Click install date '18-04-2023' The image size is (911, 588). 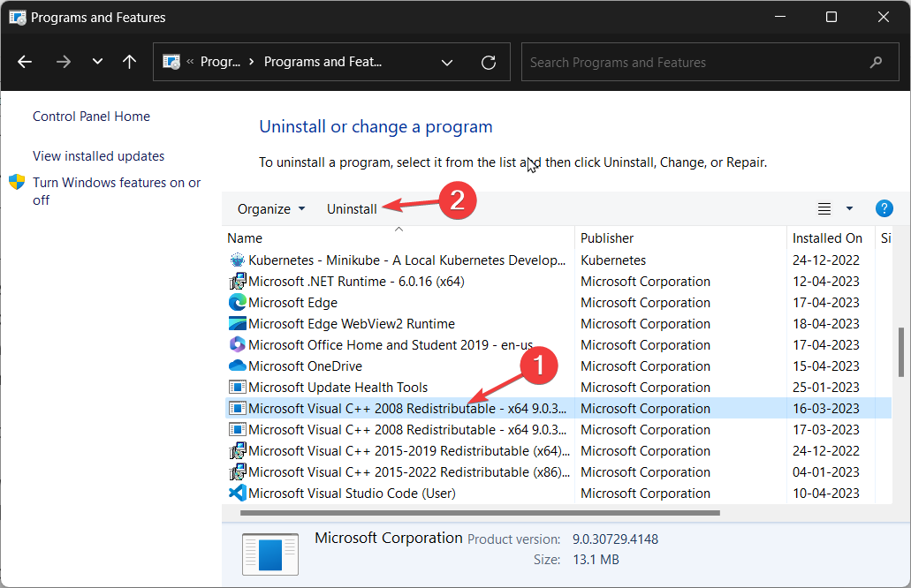825,324
